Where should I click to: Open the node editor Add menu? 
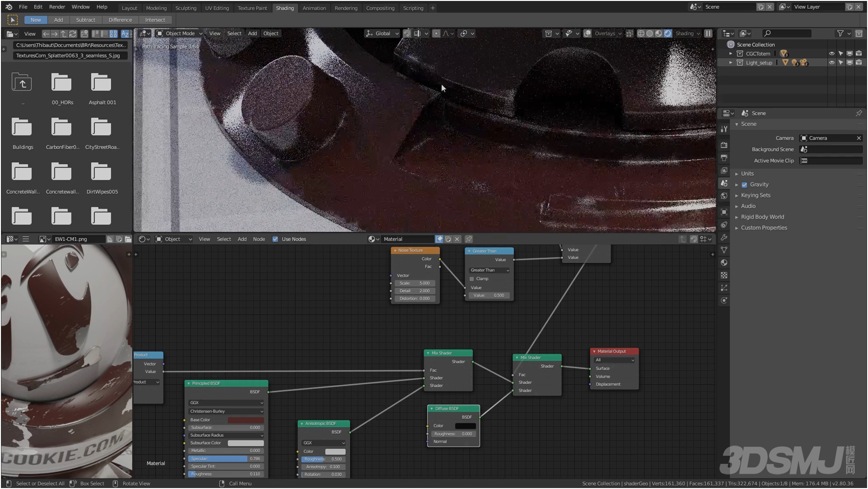(242, 239)
